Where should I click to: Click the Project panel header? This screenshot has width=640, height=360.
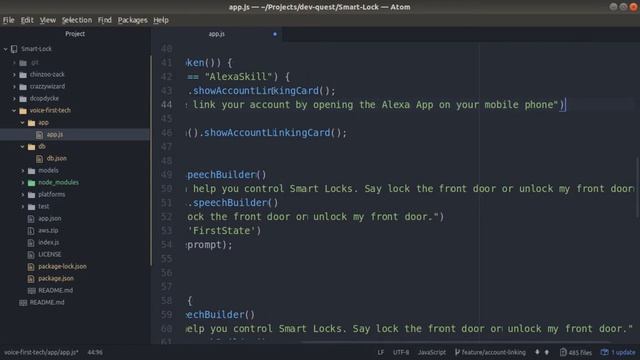tap(75, 34)
